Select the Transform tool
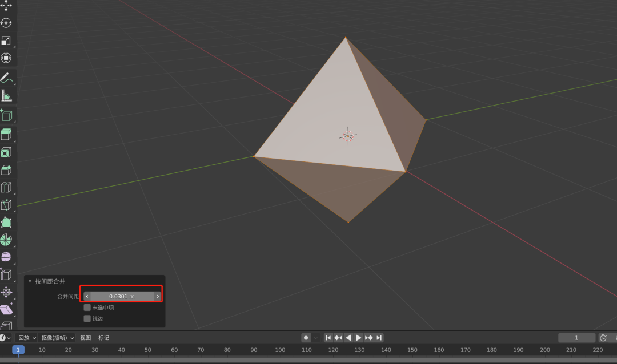The height and width of the screenshot is (364, 617). tap(6, 58)
